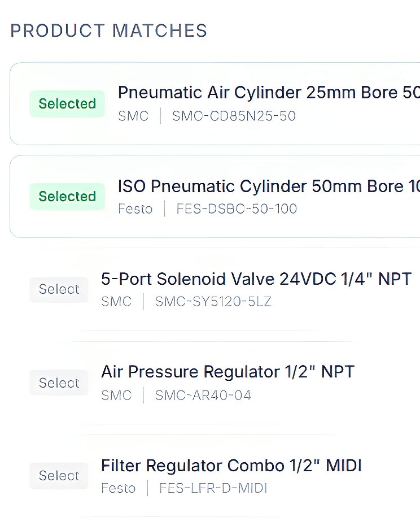Click the PRODUCT MATCHES heading
Screen dimensions: 420x530
(x=108, y=30)
